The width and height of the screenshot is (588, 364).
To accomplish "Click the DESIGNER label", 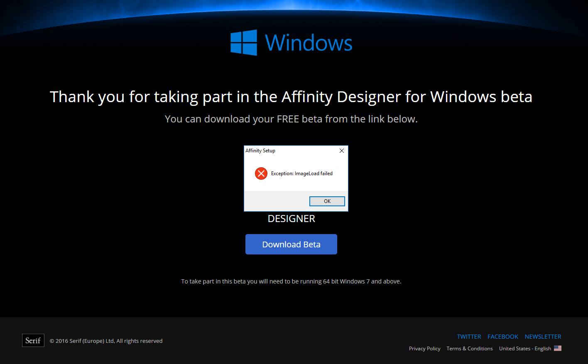I will [x=291, y=219].
